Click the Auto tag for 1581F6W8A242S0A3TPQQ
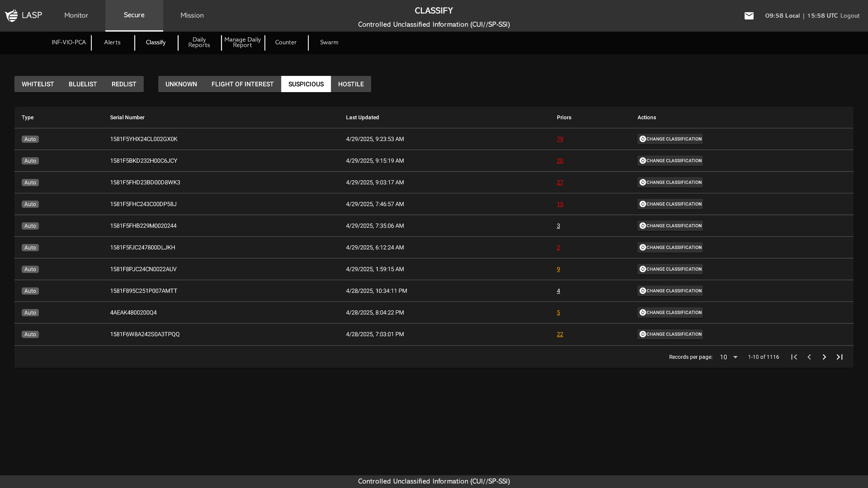Viewport: 868px width, 488px height. pos(30,334)
